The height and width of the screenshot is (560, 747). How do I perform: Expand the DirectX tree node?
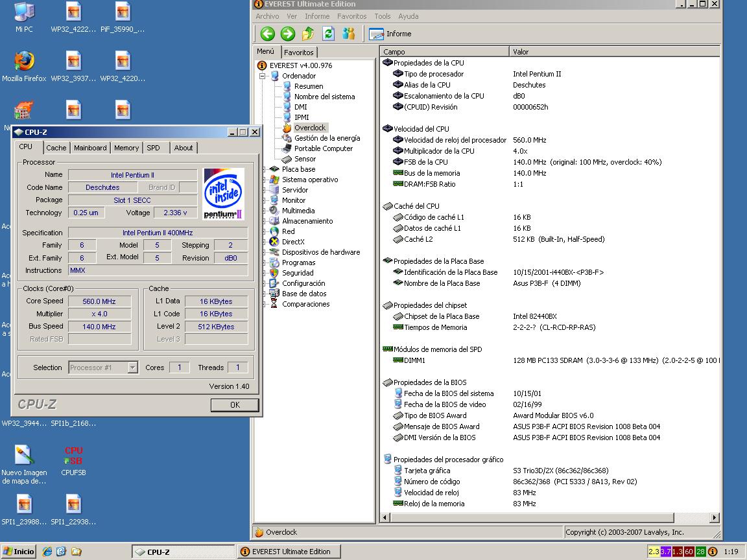(263, 242)
